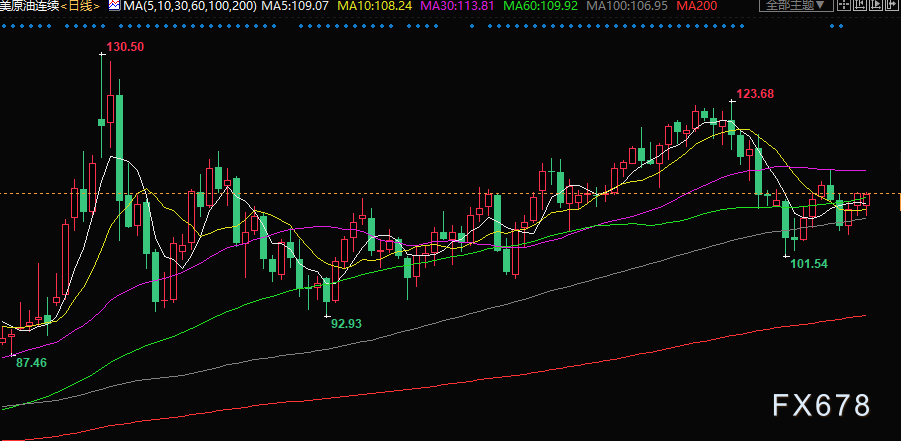Click the expand-right chart axis icon
This screenshot has height=441, width=901.
(876, 5)
